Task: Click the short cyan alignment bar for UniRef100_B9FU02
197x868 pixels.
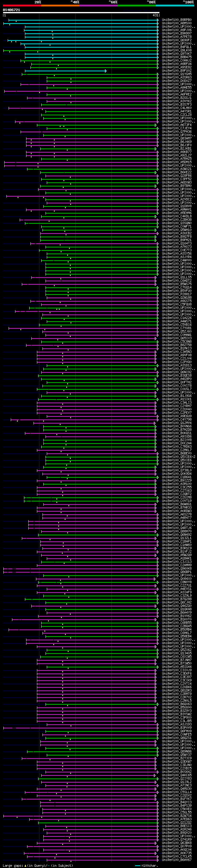Action: pyautogui.click(x=66, y=71)
